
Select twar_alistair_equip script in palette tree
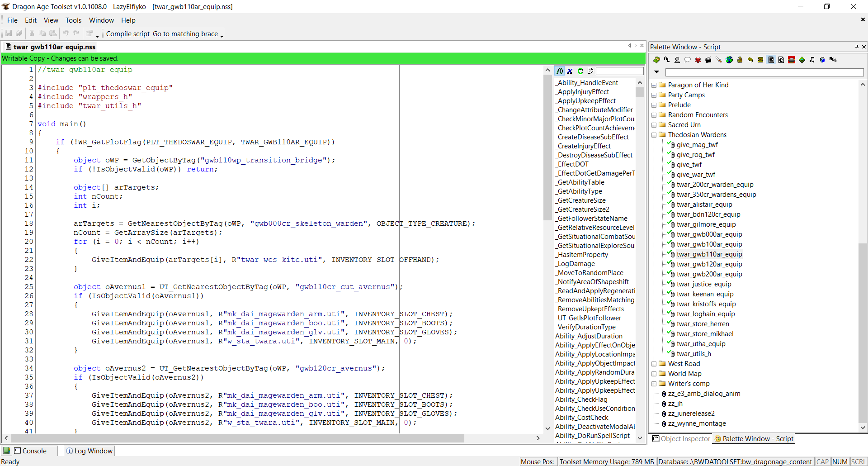click(x=704, y=204)
